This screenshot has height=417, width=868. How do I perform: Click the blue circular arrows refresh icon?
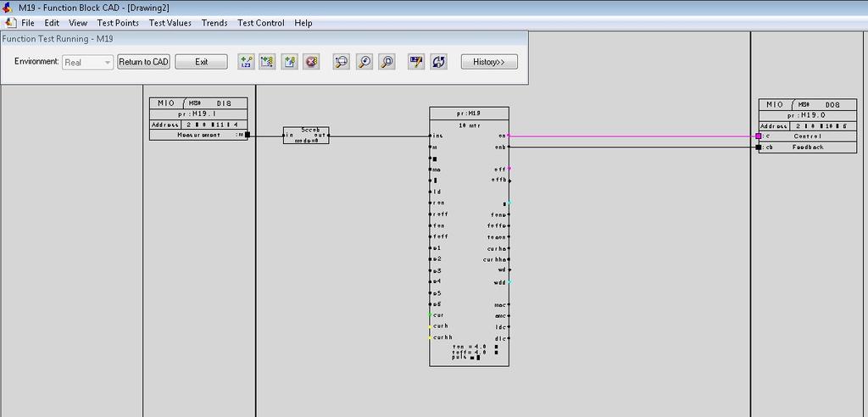pyautogui.click(x=438, y=62)
